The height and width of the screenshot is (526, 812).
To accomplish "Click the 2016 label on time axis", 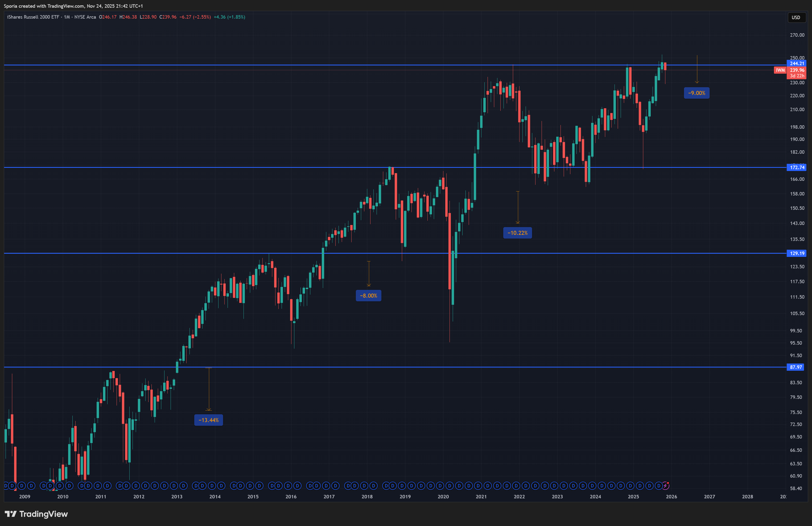I will point(291,497).
